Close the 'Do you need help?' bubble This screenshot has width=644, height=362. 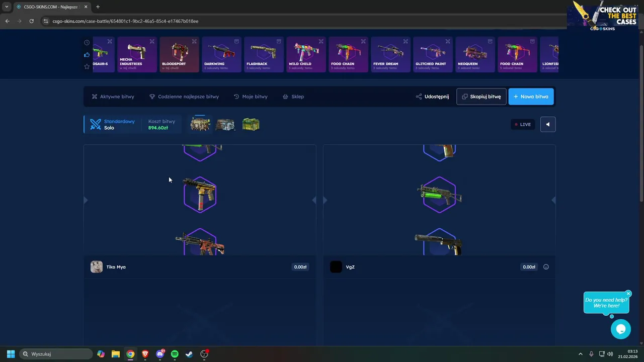pos(628,293)
